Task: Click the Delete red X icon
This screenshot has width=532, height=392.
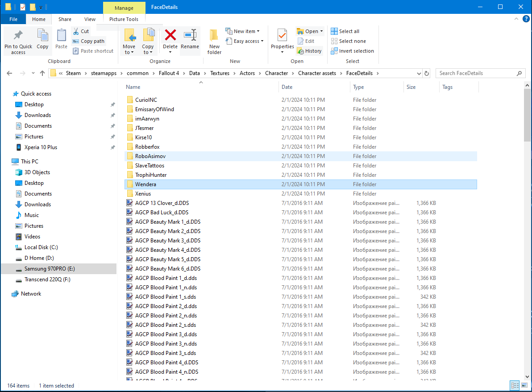Action: coord(170,36)
